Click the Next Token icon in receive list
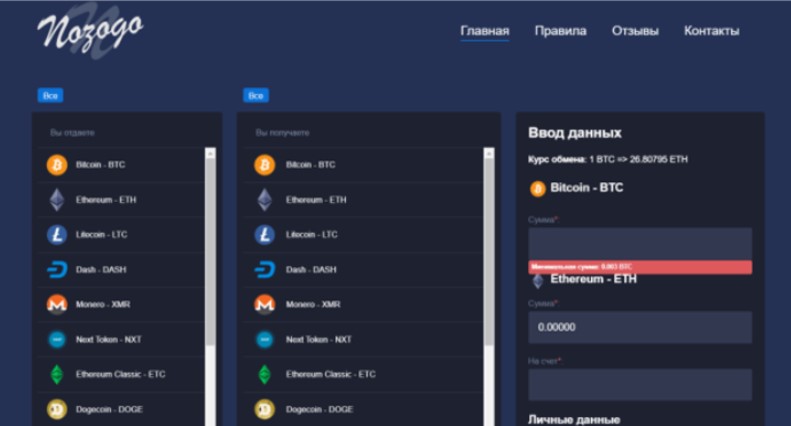This screenshot has width=791, height=426. (264, 339)
